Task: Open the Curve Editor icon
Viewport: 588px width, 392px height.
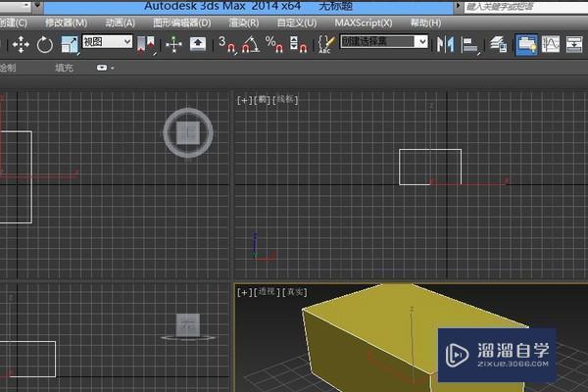Action: (x=551, y=44)
